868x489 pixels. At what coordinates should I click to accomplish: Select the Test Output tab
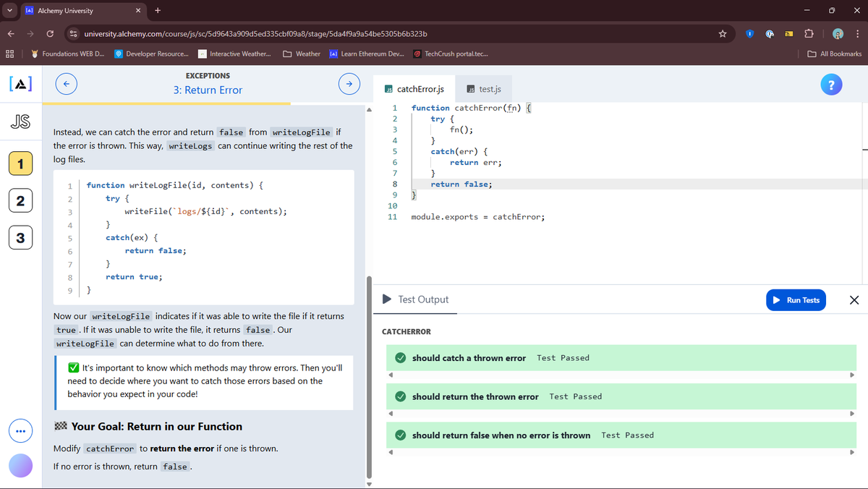pyautogui.click(x=415, y=299)
